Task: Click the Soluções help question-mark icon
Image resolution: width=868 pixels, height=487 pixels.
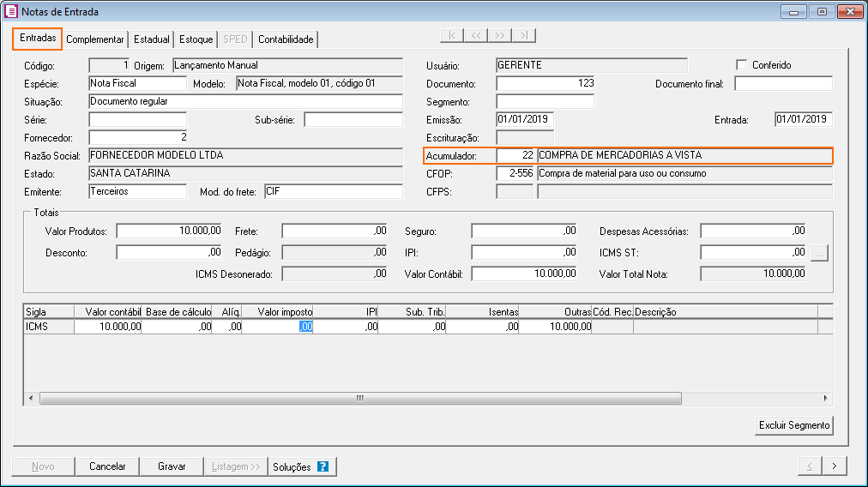Action: point(322,466)
